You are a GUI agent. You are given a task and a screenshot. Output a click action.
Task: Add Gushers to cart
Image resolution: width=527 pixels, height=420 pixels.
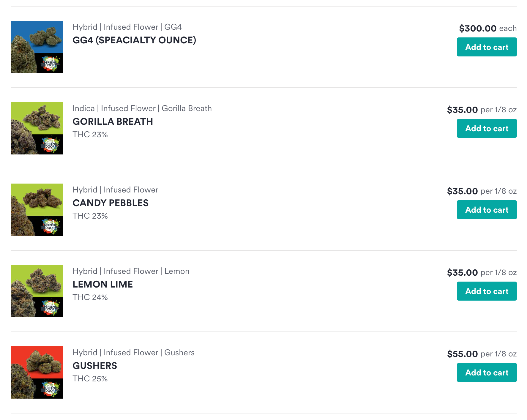pyautogui.click(x=487, y=372)
